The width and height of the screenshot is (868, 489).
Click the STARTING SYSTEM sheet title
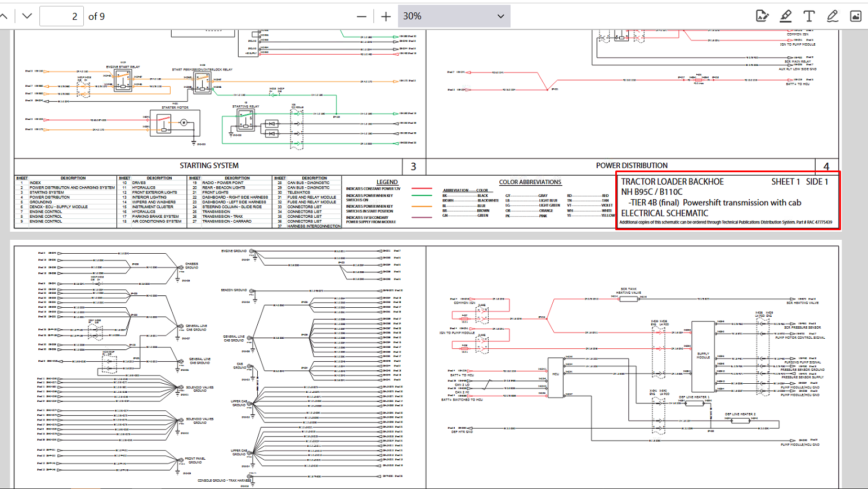(x=209, y=165)
